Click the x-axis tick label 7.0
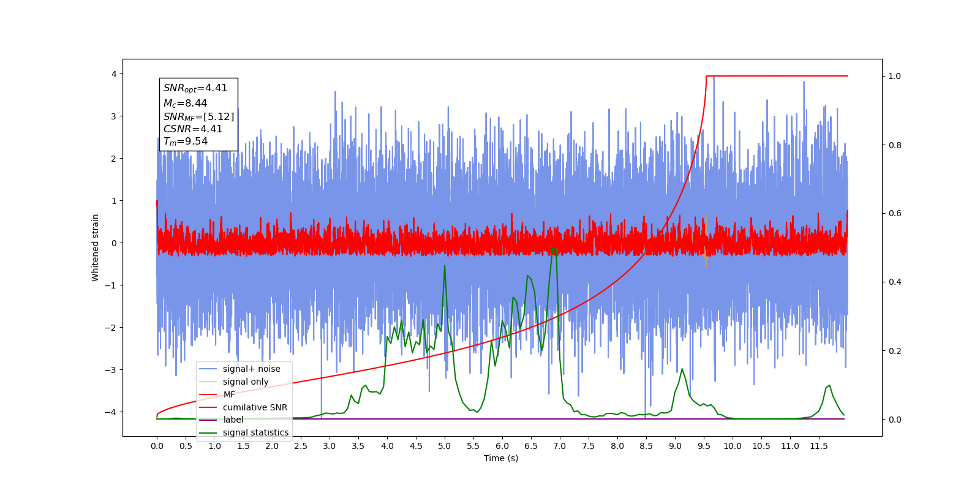980x490 pixels. (x=560, y=446)
